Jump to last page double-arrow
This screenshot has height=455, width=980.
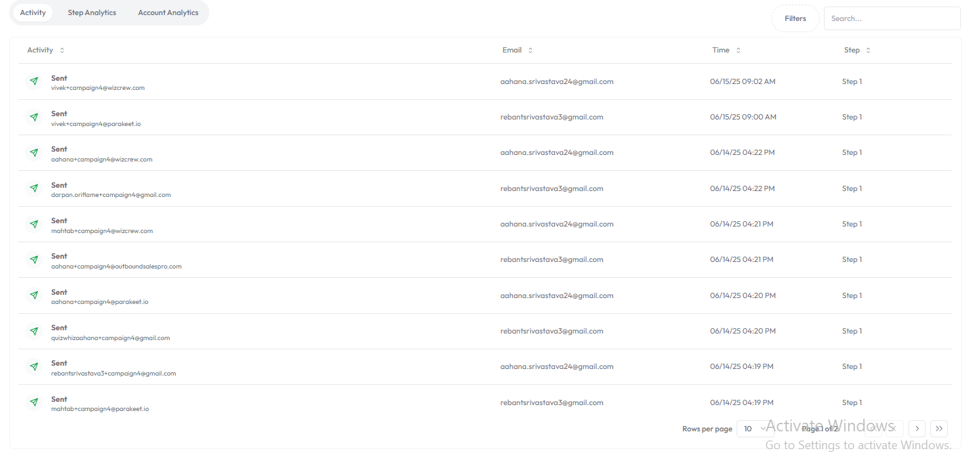tap(939, 429)
